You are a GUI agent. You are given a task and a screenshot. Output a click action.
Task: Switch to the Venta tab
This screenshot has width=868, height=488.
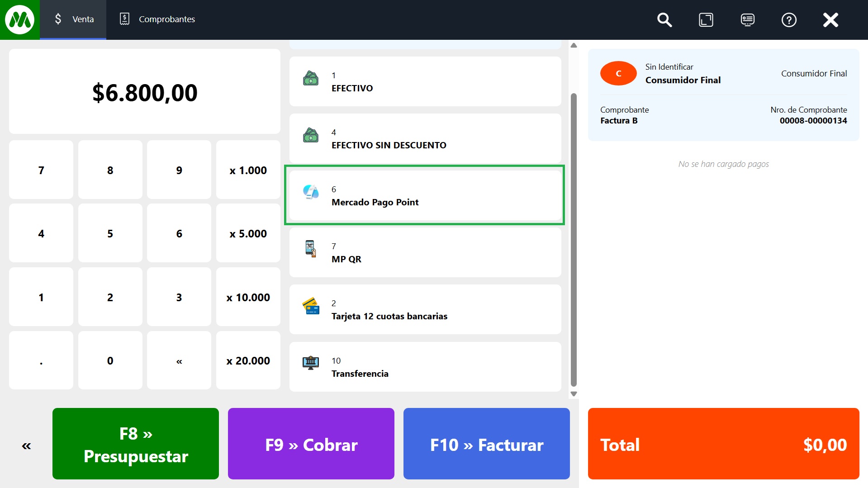(73, 19)
